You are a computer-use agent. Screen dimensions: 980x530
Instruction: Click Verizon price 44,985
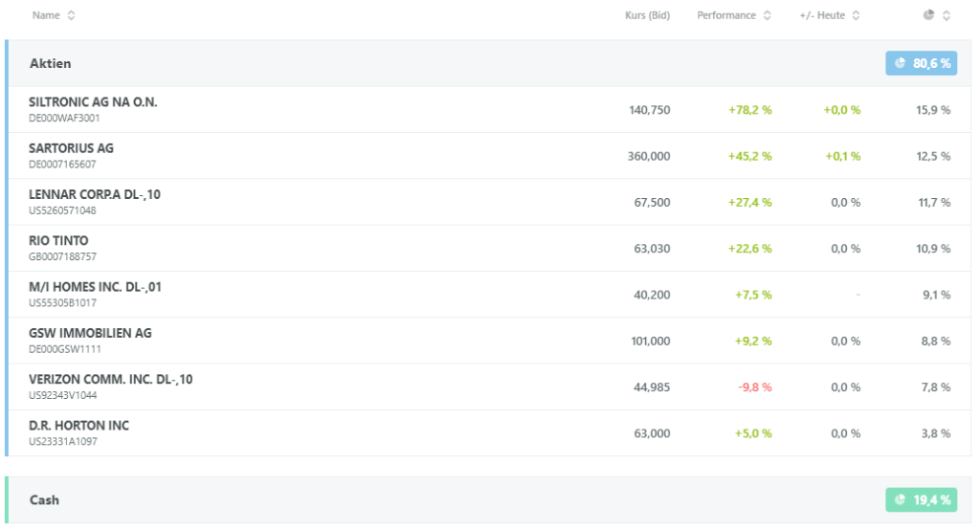tap(652, 387)
